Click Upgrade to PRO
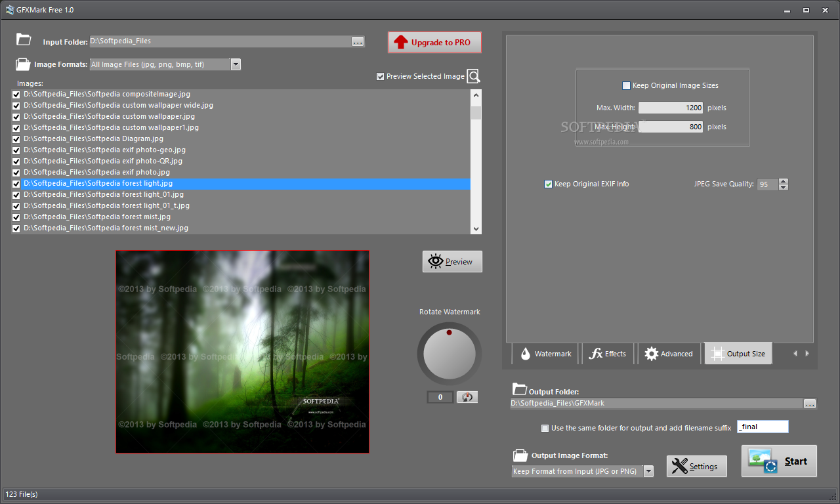840x504 pixels. coord(434,43)
